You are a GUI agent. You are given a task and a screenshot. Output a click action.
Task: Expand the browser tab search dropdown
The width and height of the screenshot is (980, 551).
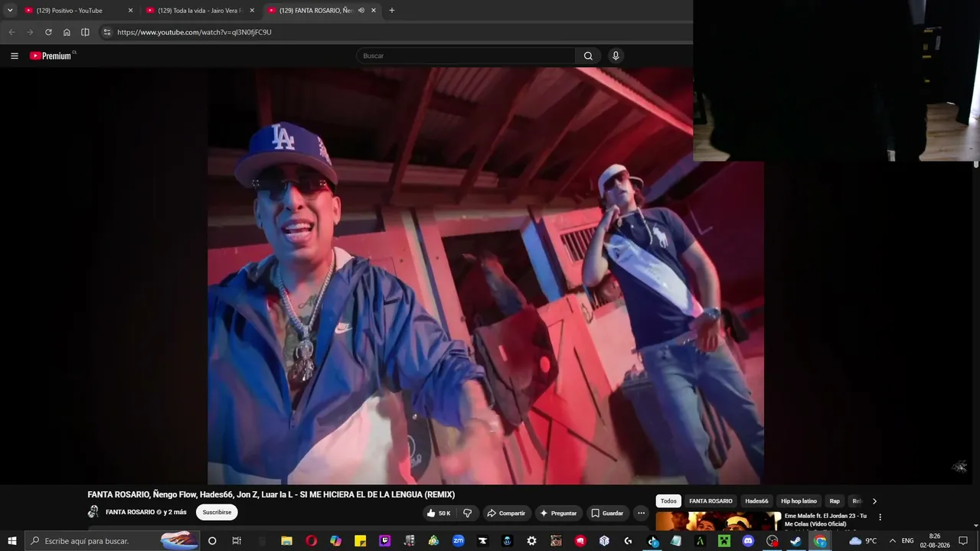click(10, 11)
